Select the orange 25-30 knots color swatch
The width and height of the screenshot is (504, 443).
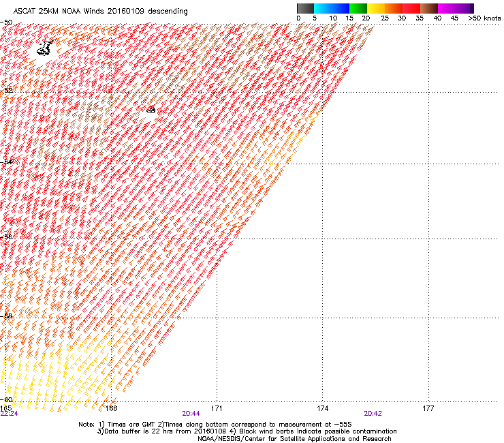pyautogui.click(x=394, y=8)
